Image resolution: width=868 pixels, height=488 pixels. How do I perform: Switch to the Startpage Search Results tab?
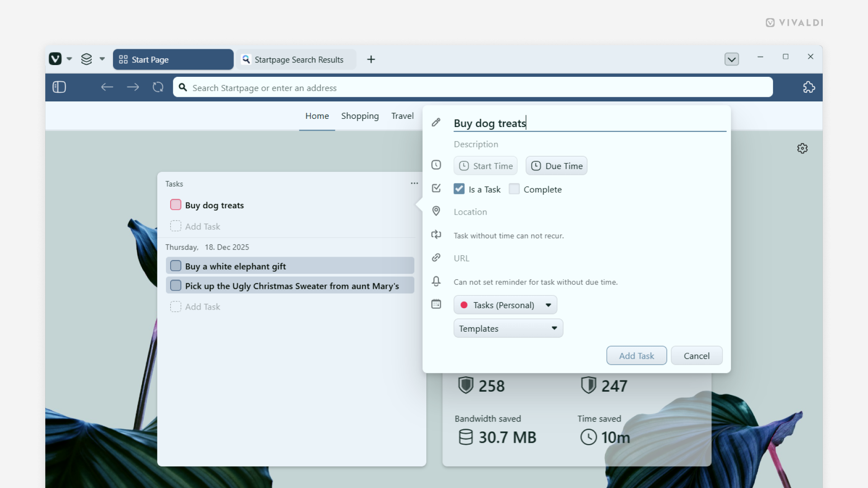[296, 59]
